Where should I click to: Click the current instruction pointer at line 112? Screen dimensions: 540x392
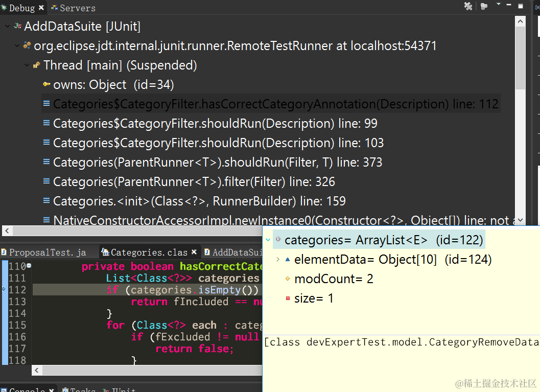tap(4, 289)
